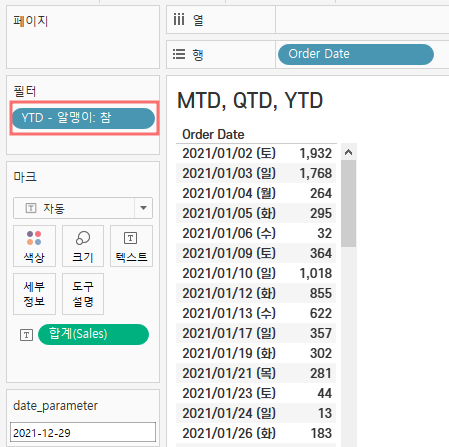This screenshot has height=447, width=449.
Task: Click the sales value 1,768
Action: tap(316, 173)
